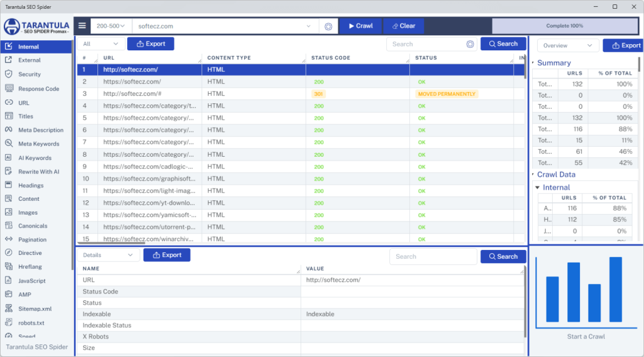This screenshot has height=357, width=644.
Task: Click the Hreflang icon in the sidebar
Action: click(9, 266)
